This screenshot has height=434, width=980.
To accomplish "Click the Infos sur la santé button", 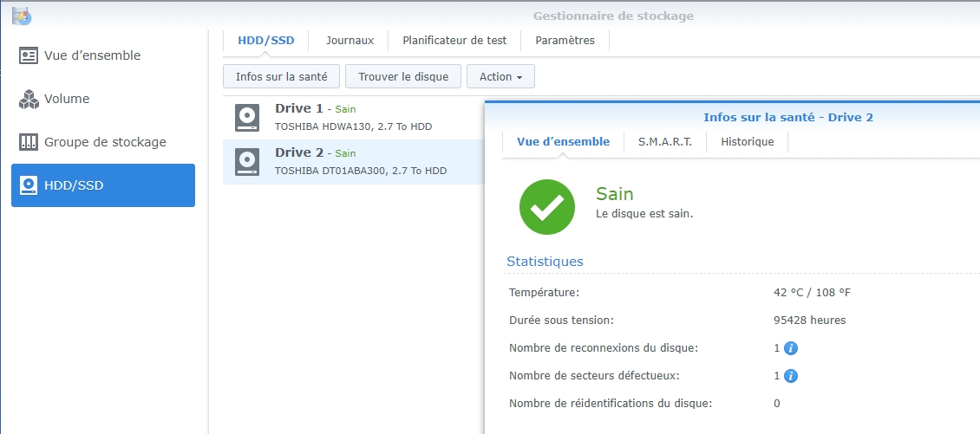I will [281, 77].
